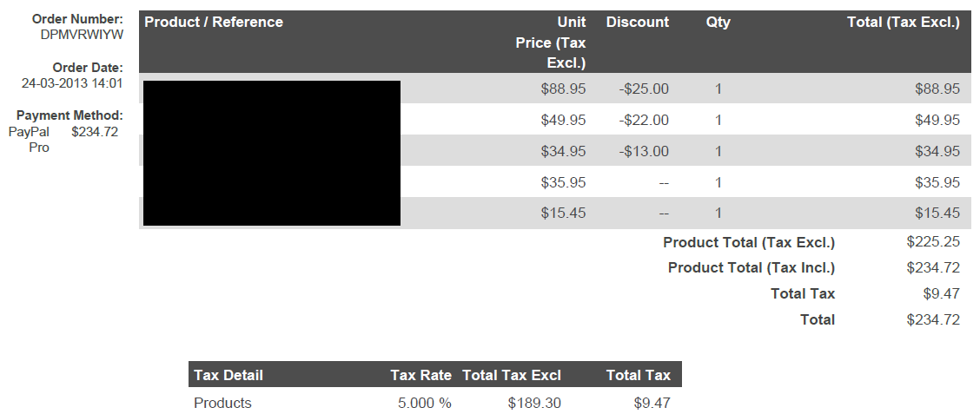The image size is (980, 414).
Task: Click the Total Tax label in summary
Action: tap(802, 294)
